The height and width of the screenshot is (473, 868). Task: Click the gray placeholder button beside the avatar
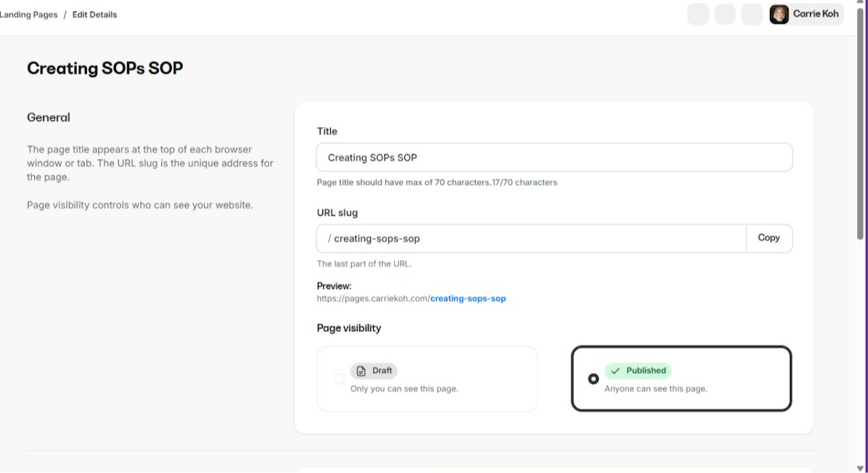(752, 14)
